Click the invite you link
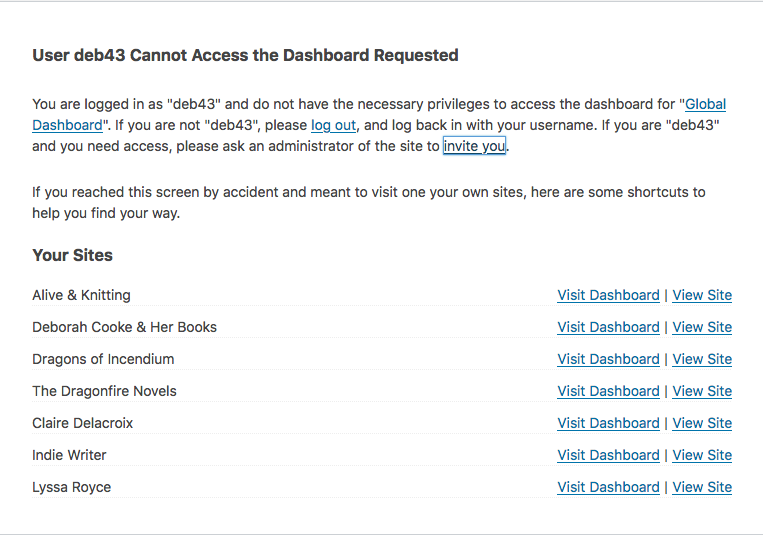This screenshot has height=535, width=763. tap(475, 146)
